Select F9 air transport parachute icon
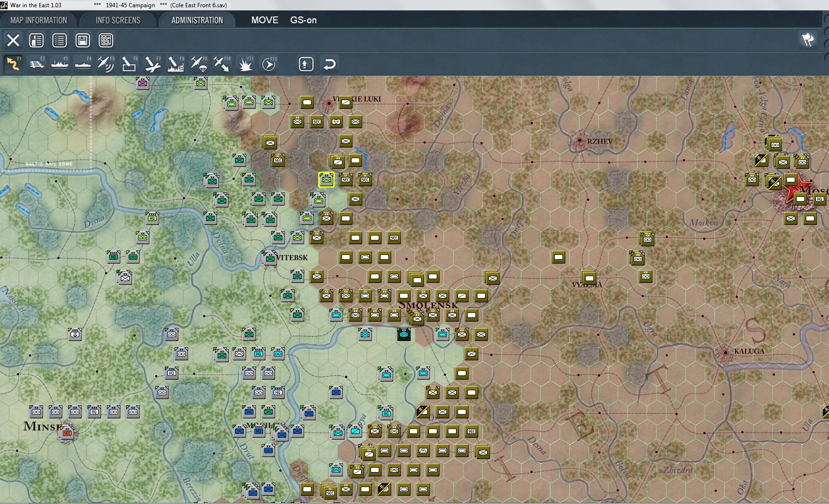Image resolution: width=829 pixels, height=504 pixels. pos(199,64)
